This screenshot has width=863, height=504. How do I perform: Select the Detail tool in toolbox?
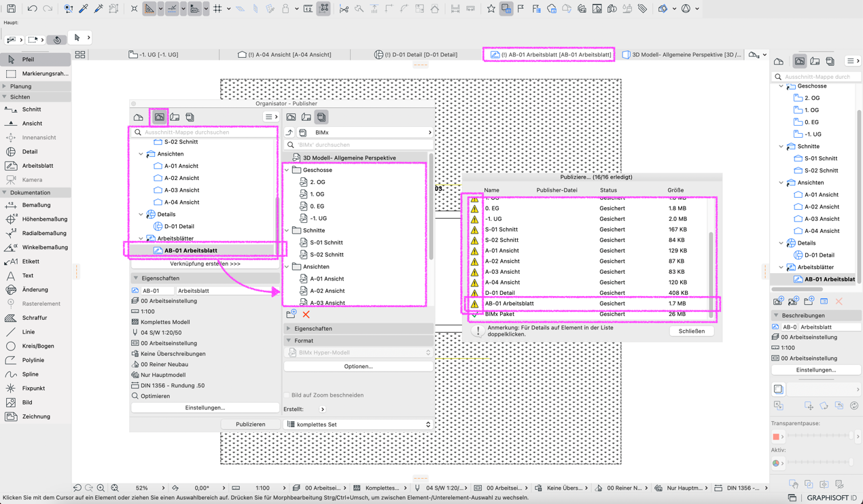pos(35,151)
